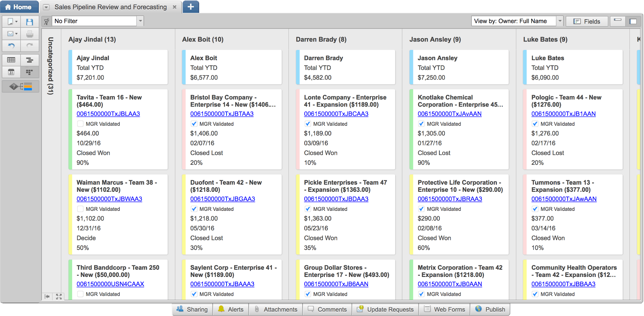Open the Attachments panel

[x=276, y=309]
